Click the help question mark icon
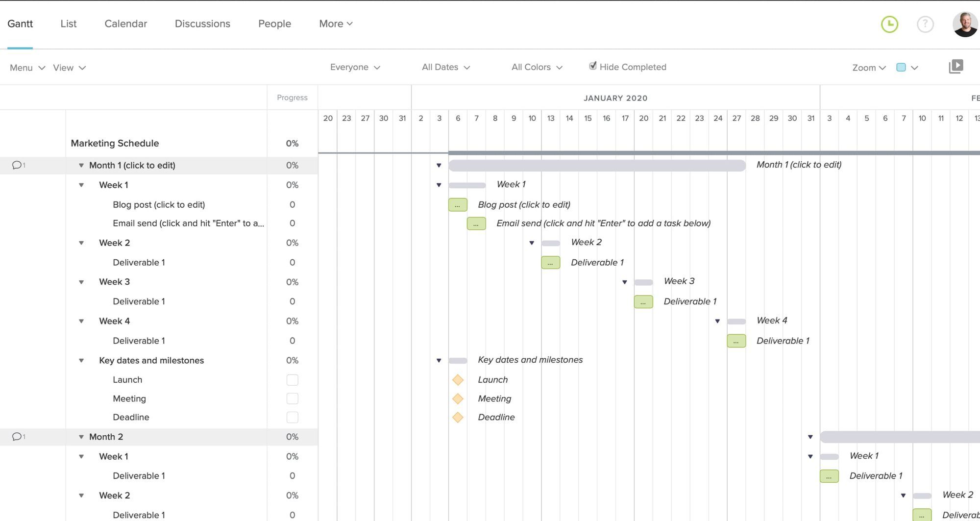 [x=925, y=24]
